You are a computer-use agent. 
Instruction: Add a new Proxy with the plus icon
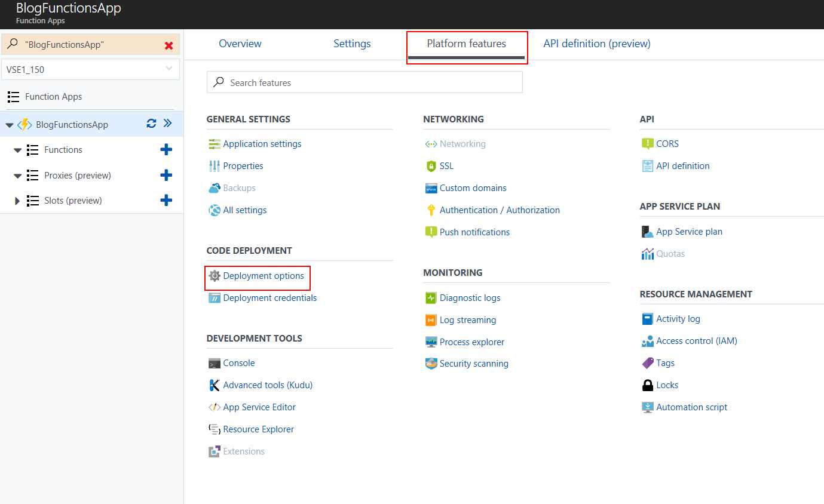tap(166, 175)
